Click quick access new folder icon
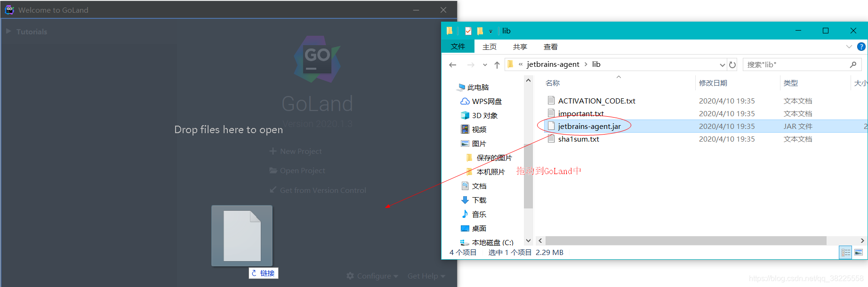868x287 pixels. coord(480,31)
